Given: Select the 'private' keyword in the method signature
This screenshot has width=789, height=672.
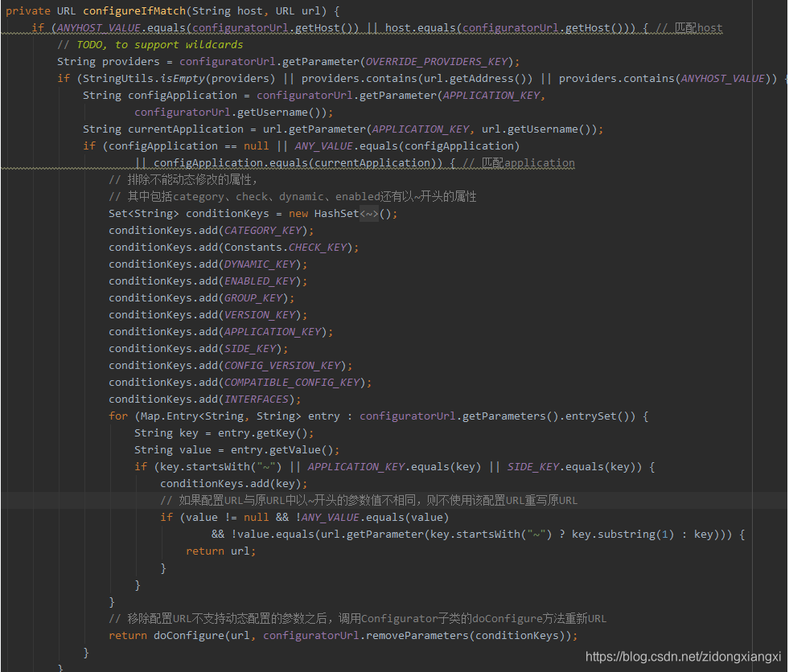Looking at the screenshot, I should click(x=28, y=11).
